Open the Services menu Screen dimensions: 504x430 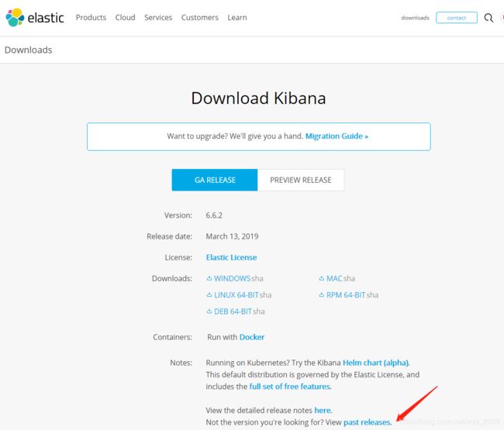[x=158, y=17]
